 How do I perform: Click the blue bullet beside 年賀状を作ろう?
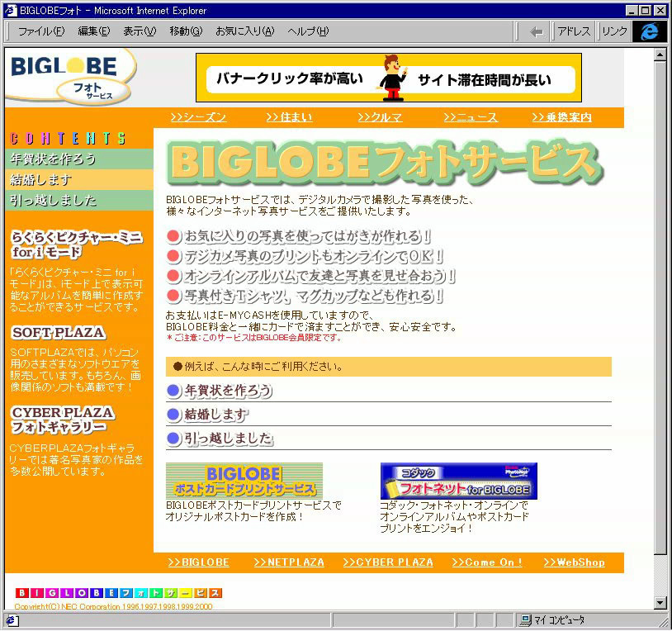173,391
